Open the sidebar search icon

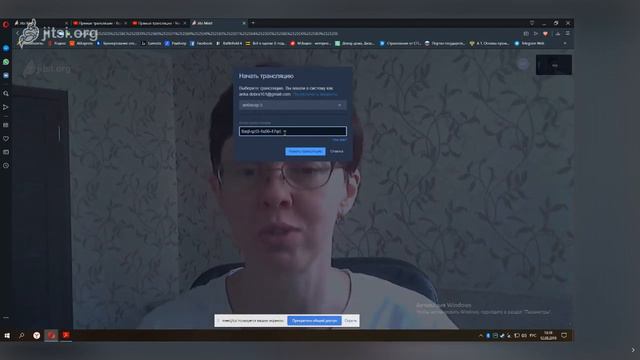[6, 93]
